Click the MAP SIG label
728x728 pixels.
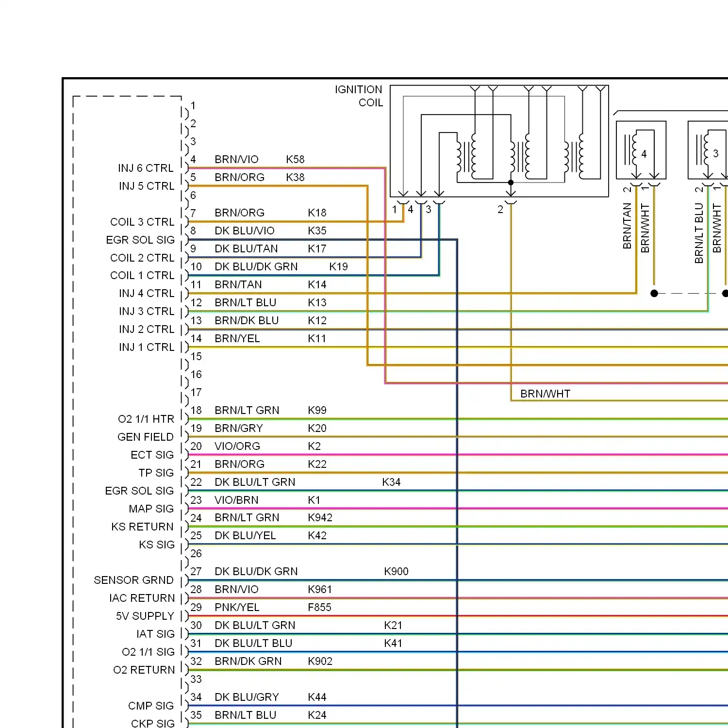coord(151,509)
